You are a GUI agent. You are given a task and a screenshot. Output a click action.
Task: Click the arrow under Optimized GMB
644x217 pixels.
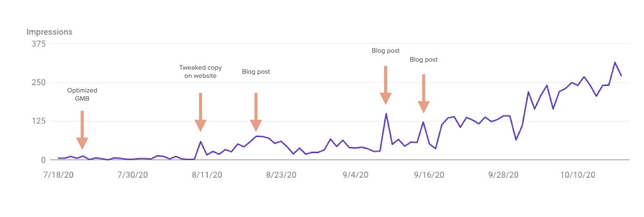(82, 130)
